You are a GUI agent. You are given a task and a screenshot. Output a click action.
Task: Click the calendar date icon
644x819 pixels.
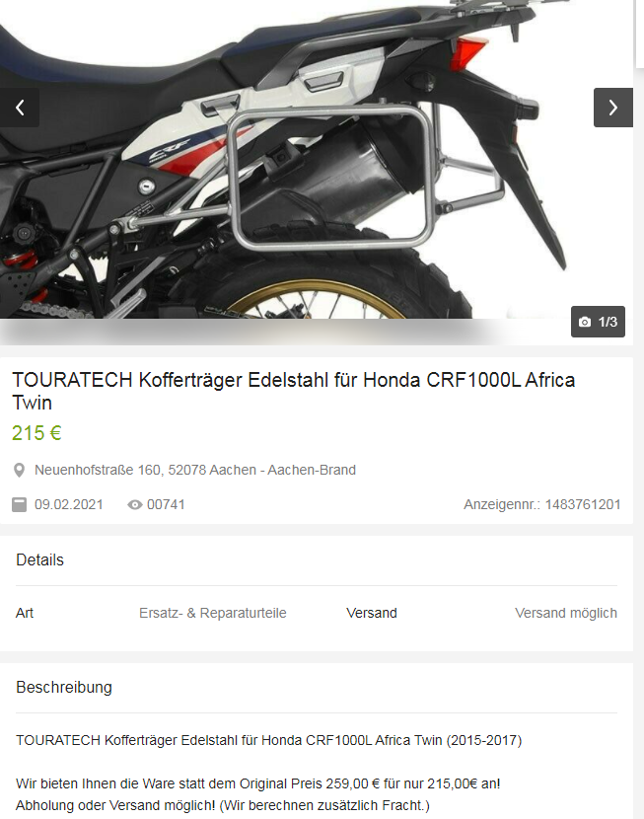click(x=20, y=504)
